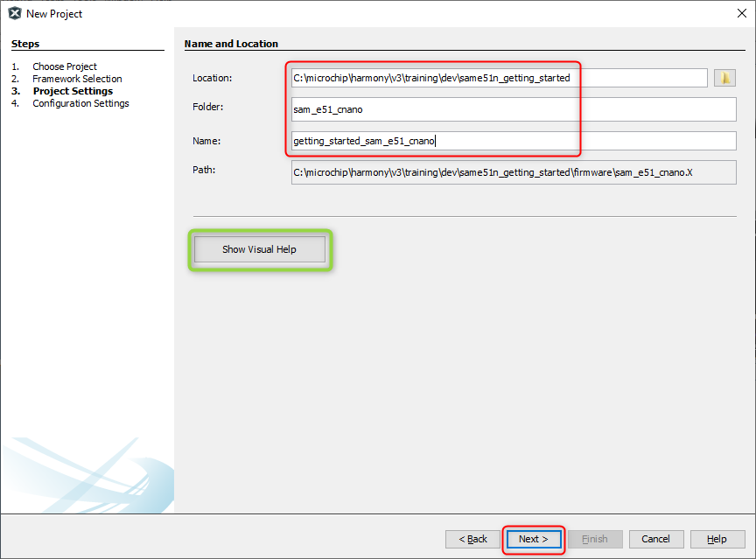Select the Configuration Settings step

tap(80, 103)
